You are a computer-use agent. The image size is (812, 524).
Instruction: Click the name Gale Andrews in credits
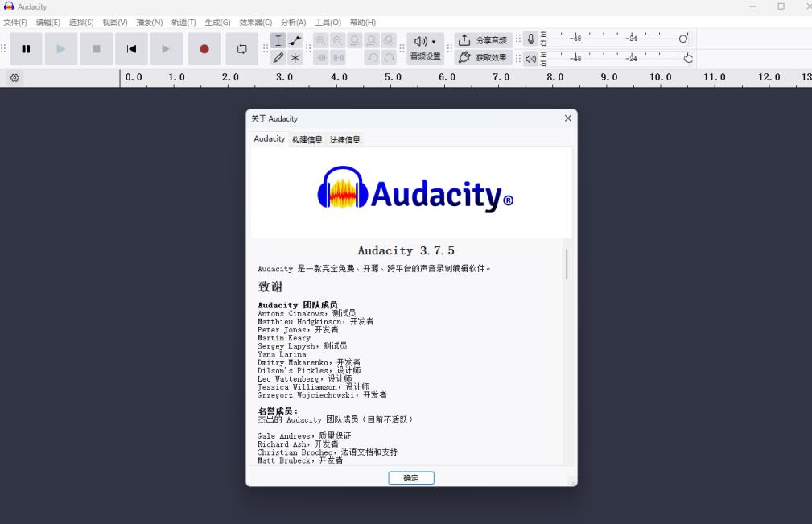(x=283, y=436)
